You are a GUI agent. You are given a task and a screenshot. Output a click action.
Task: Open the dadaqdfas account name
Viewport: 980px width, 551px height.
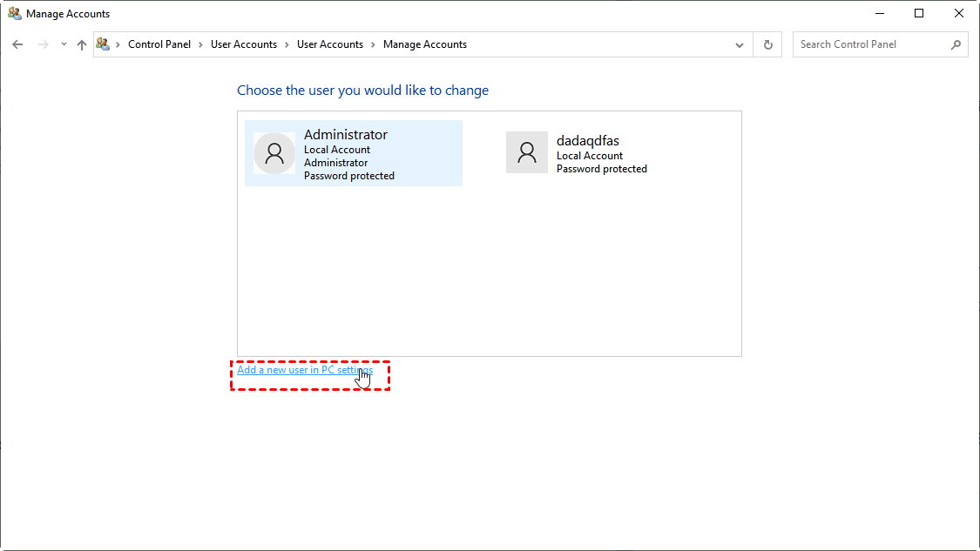click(x=588, y=140)
